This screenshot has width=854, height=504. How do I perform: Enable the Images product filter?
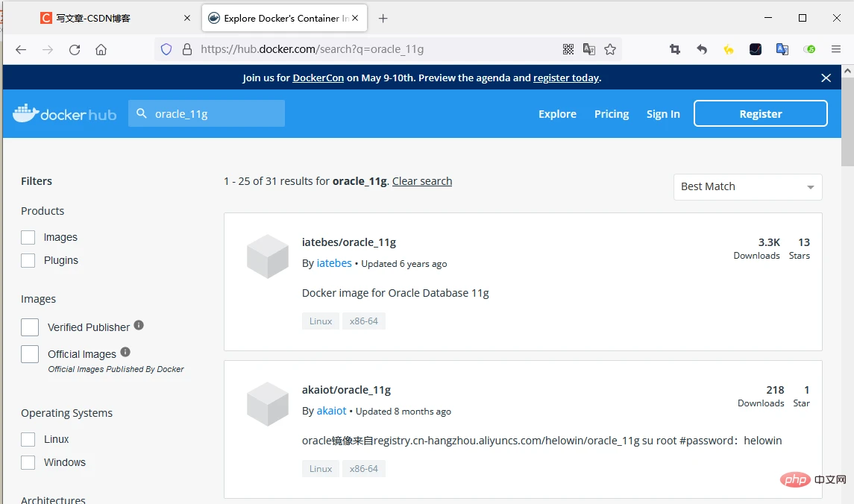(28, 237)
